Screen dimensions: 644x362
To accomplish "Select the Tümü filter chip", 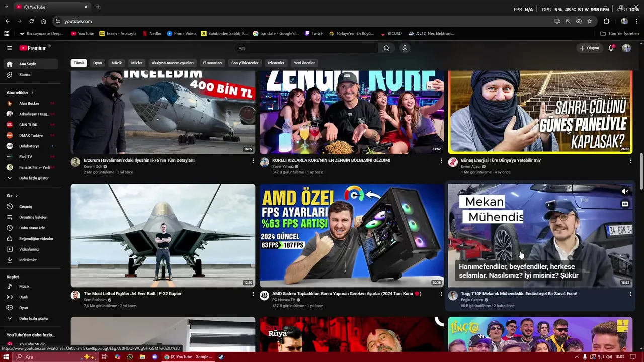I will pos(79,63).
